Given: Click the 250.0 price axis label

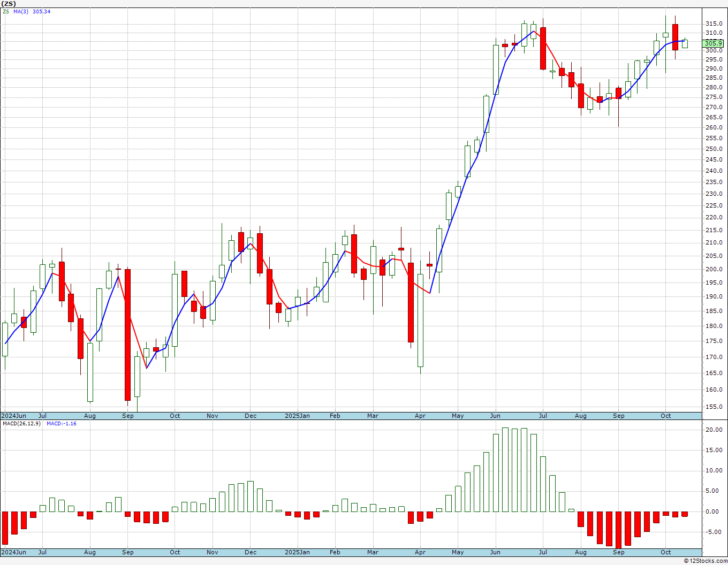Looking at the screenshot, I should point(714,149).
